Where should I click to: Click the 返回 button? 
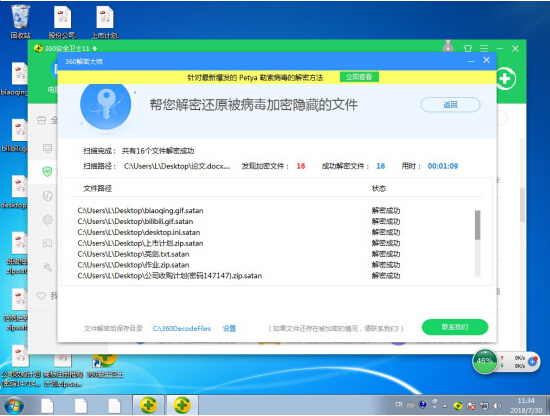pyautogui.click(x=450, y=105)
